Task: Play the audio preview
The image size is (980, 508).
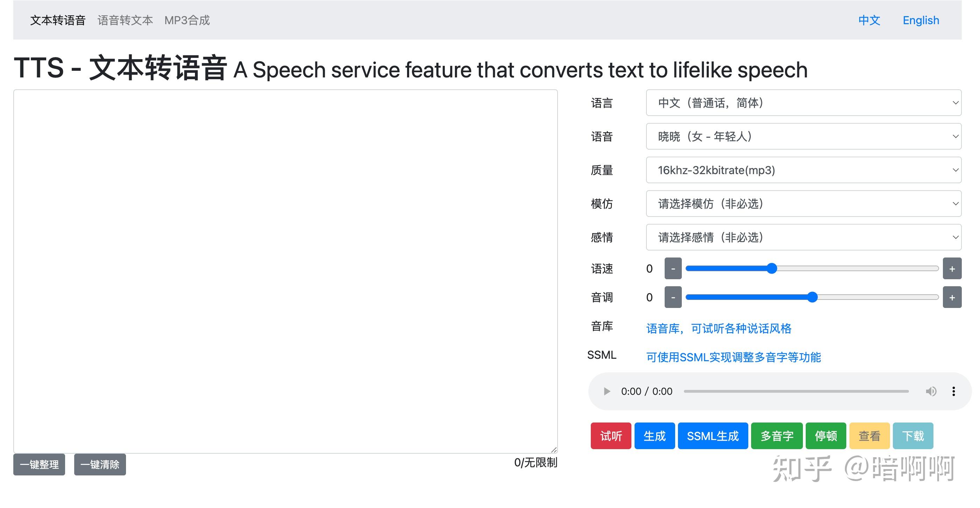Action: pos(607,391)
